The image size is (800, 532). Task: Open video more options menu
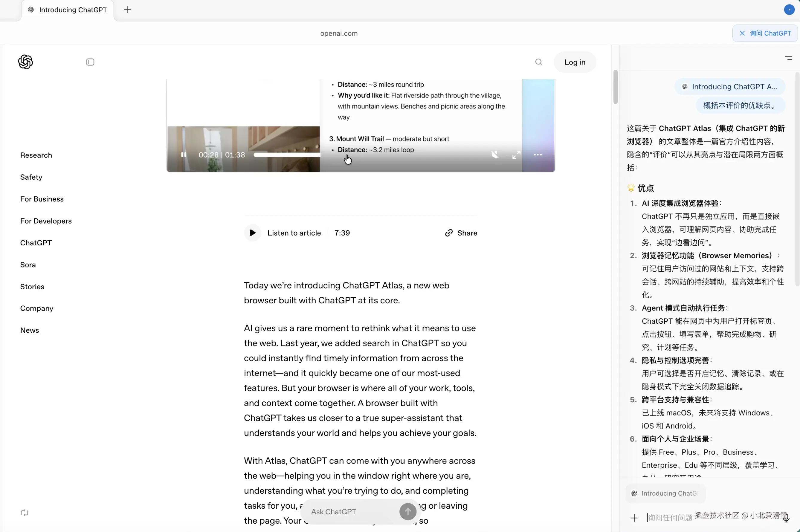pos(538,155)
